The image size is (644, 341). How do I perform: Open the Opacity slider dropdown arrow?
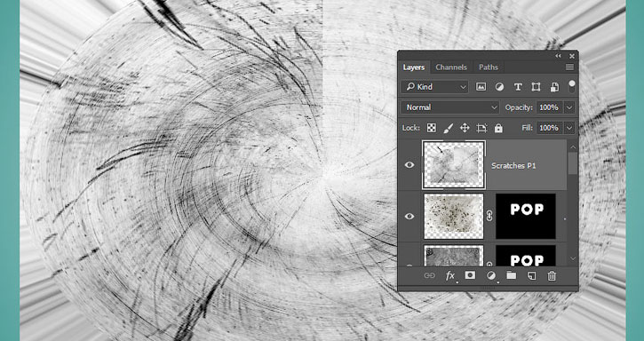pyautogui.click(x=569, y=107)
